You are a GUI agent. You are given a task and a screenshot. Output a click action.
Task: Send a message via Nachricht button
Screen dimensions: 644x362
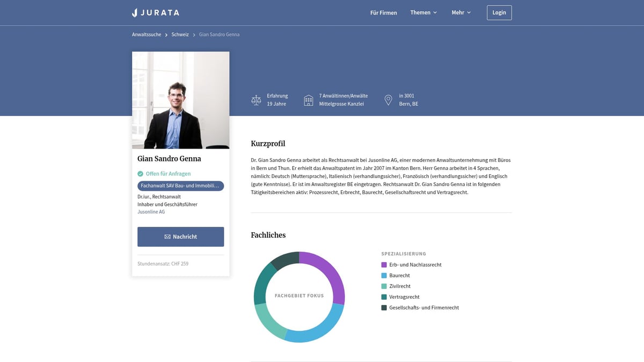pos(180,237)
